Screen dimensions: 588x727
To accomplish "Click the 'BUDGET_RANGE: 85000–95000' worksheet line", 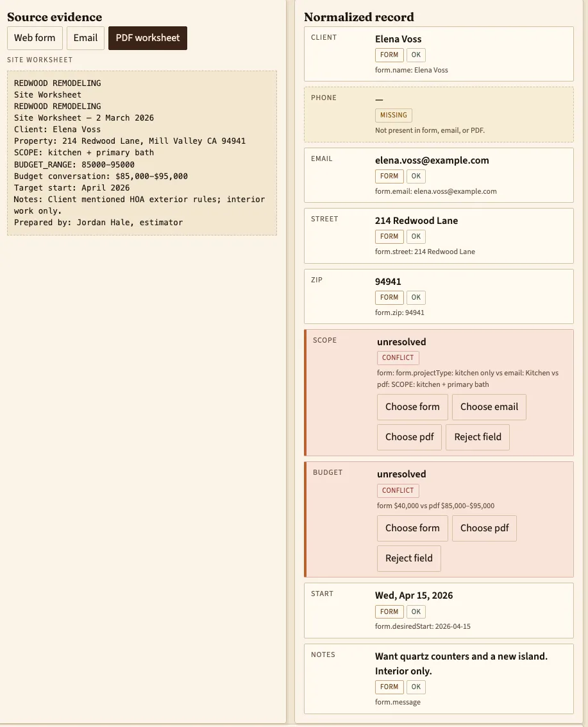I will (74, 165).
